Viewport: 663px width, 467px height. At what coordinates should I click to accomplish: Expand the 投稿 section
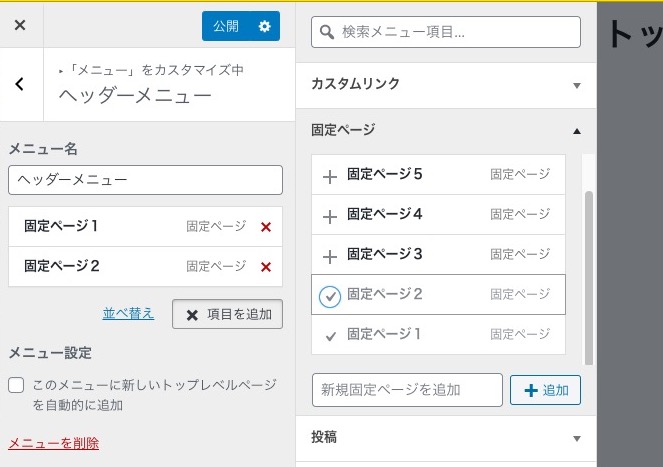pyautogui.click(x=576, y=438)
